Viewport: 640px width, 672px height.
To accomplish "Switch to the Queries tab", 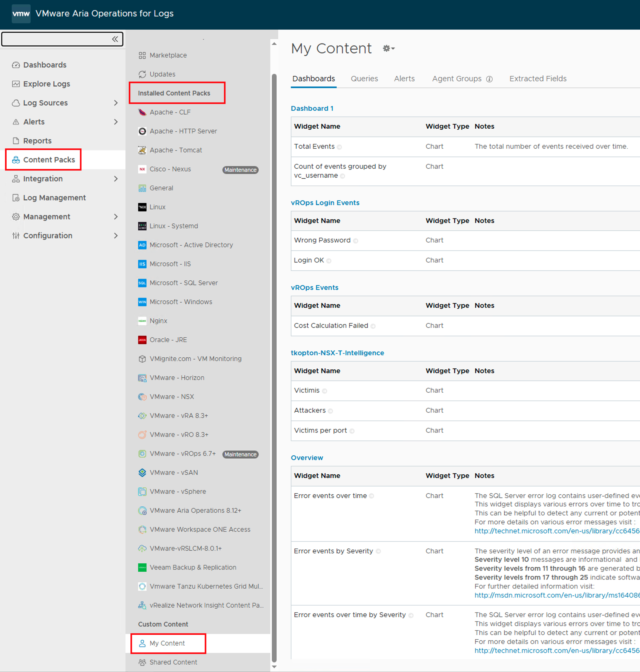I will [x=364, y=79].
